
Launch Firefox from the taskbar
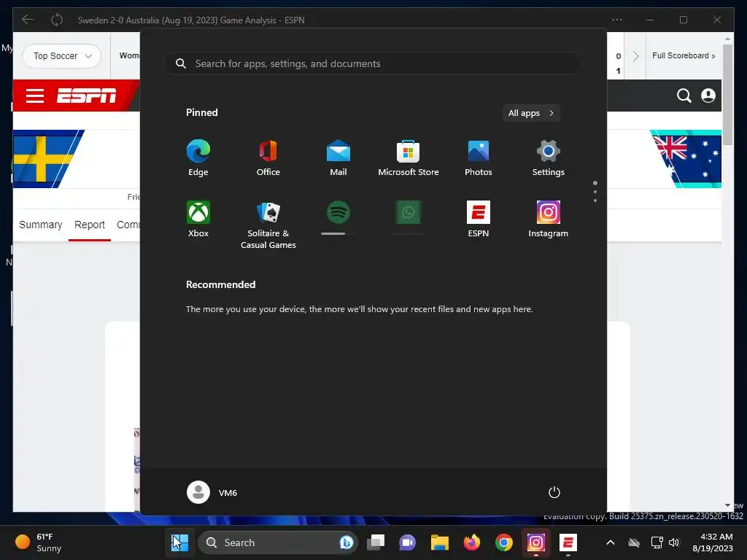click(x=472, y=542)
